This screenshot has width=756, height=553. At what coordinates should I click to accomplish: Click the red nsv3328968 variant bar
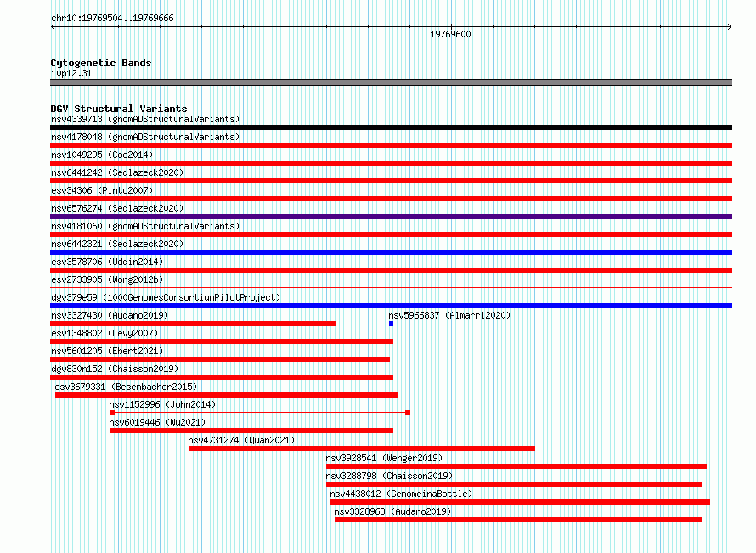[x=518, y=520]
